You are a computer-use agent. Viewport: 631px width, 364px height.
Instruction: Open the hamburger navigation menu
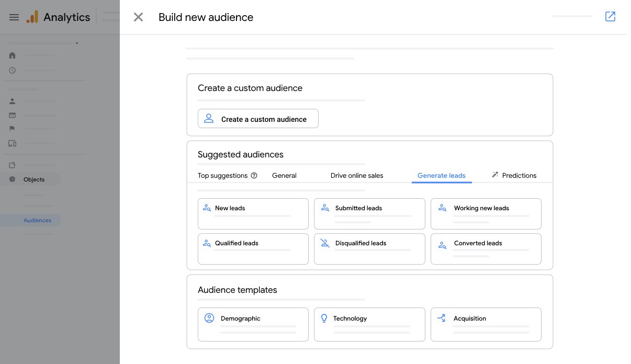pos(14,17)
